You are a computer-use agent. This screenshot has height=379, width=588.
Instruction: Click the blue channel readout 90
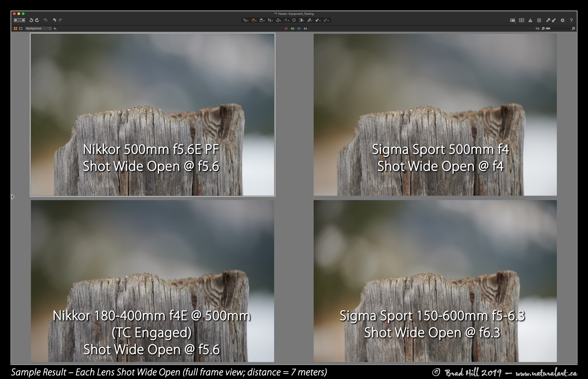(x=299, y=28)
